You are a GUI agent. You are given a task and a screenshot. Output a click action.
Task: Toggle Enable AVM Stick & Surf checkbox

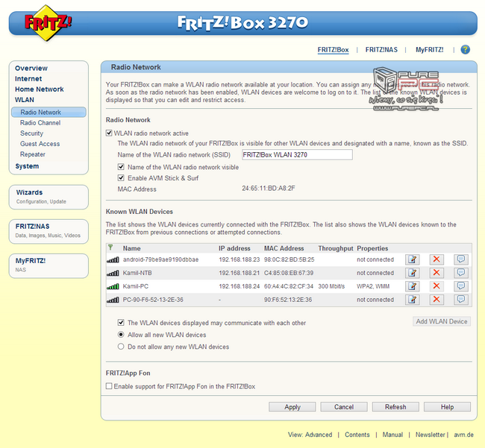[121, 178]
